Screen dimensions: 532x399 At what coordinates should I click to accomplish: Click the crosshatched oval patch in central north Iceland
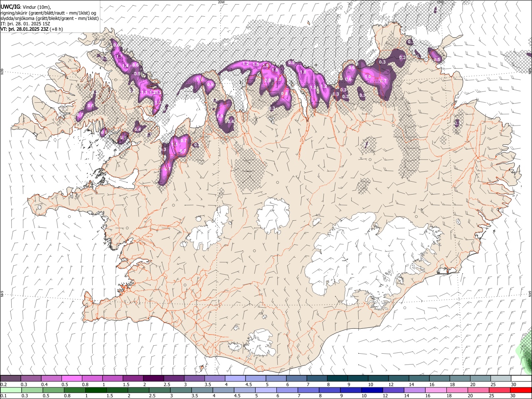point(250,170)
